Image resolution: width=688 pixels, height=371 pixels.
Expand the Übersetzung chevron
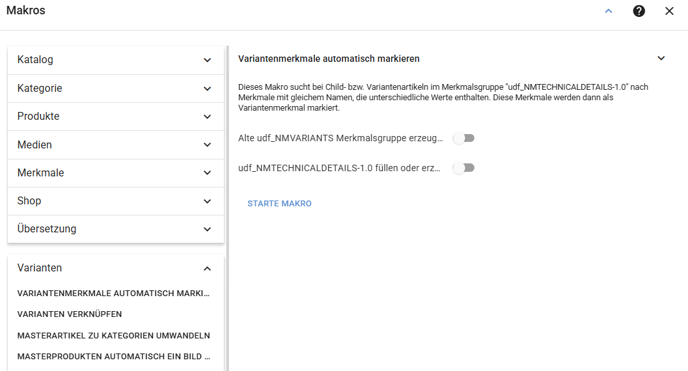tap(207, 229)
